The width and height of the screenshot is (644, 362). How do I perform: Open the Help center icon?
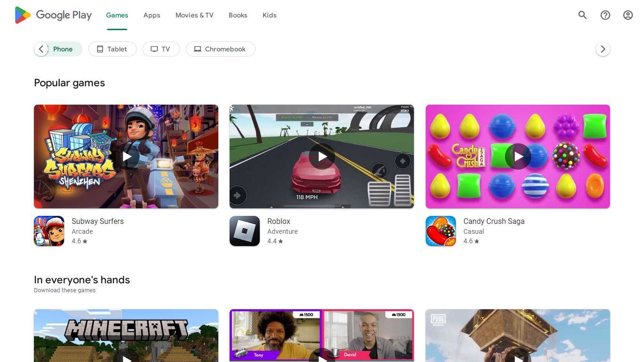(x=605, y=15)
